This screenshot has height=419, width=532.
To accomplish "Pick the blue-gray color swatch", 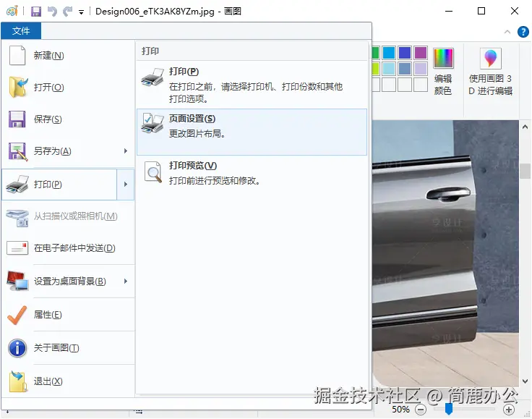I will [x=405, y=69].
